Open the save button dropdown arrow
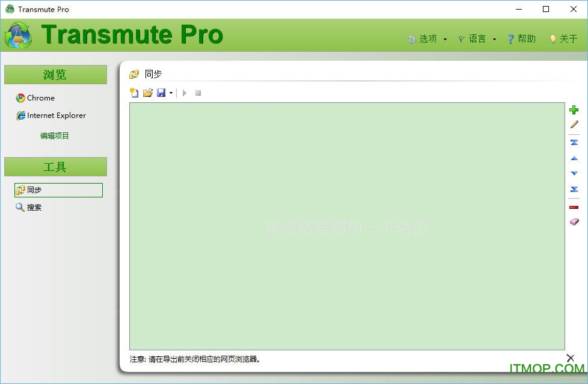The height and width of the screenshot is (384, 588). [x=172, y=93]
